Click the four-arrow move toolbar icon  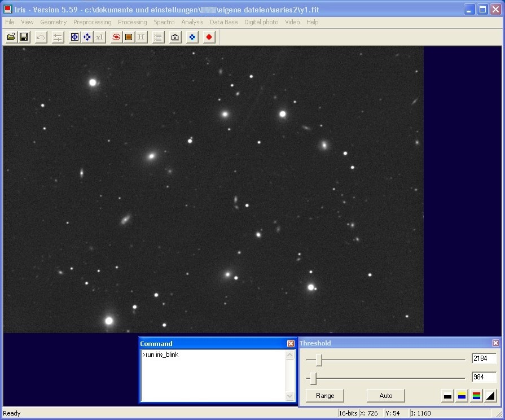tap(87, 37)
